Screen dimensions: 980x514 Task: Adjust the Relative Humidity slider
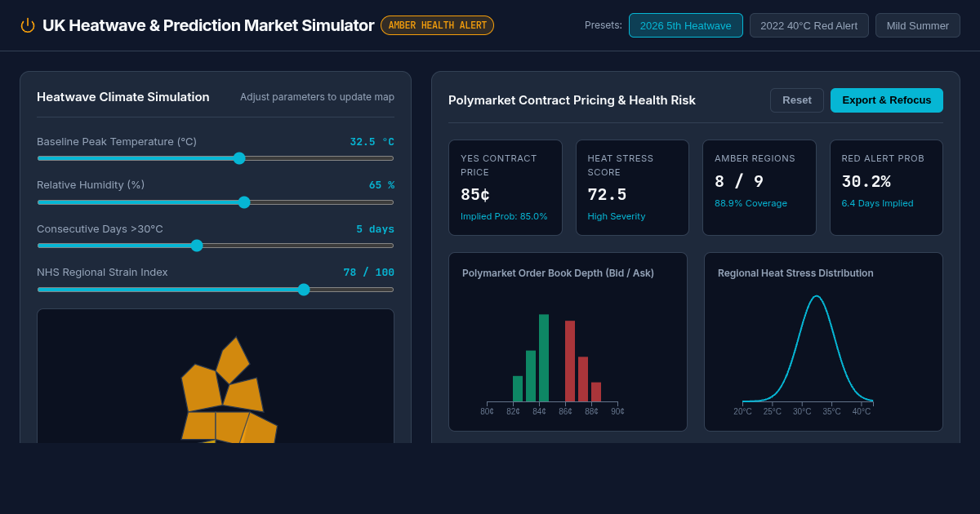point(216,202)
